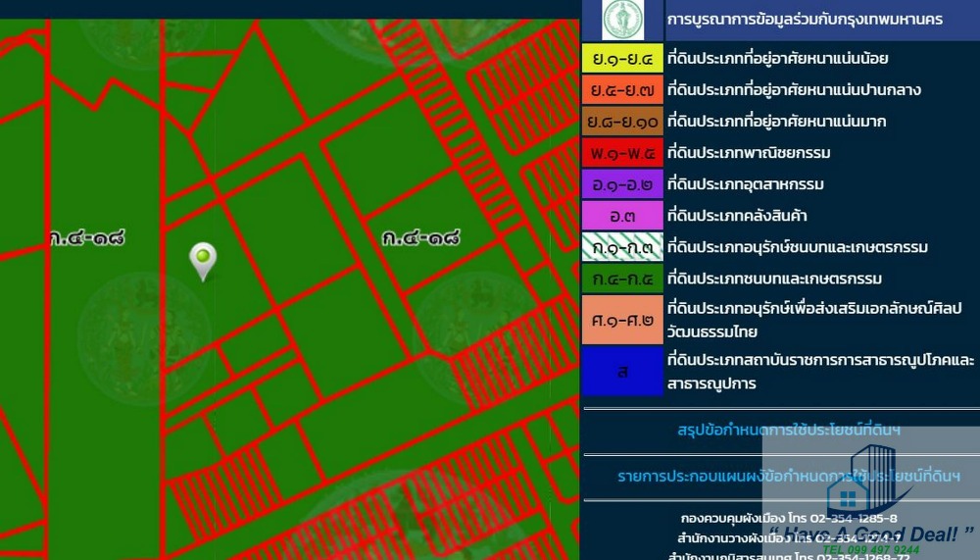Click legend text ที่ดินประเภทที่อยู่อาศัยหนาแน่นปานกลาง
Image resolution: width=980 pixels, height=560 pixels.
pyautogui.click(x=794, y=89)
